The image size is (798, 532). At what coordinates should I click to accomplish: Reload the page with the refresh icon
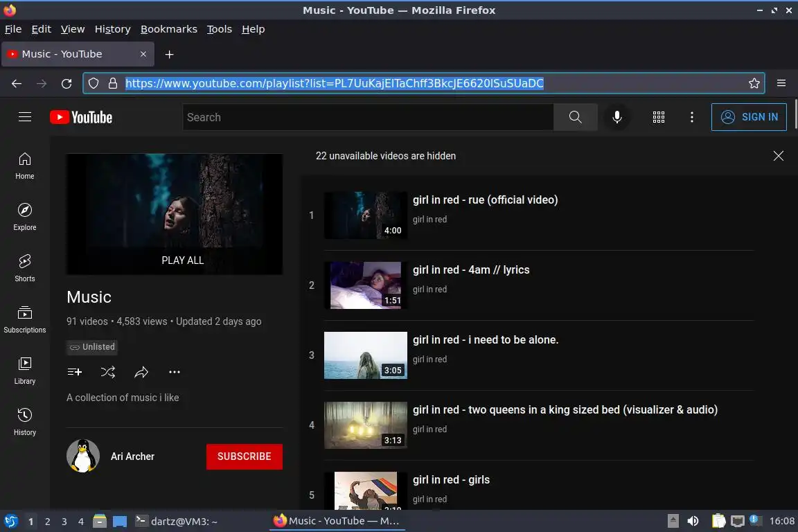(x=66, y=84)
